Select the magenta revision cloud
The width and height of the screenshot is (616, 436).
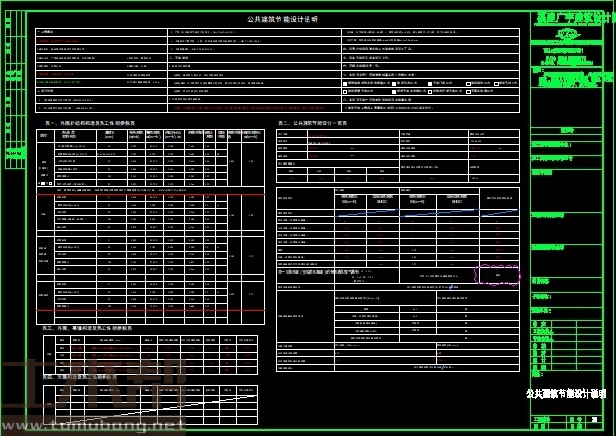pyautogui.click(x=497, y=274)
